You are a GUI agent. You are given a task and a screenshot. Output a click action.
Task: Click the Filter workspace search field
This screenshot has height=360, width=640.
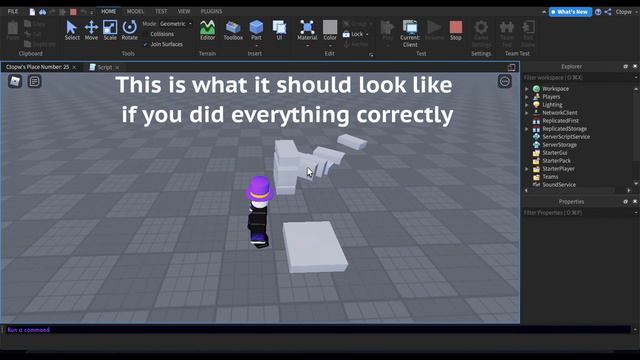coord(578,77)
